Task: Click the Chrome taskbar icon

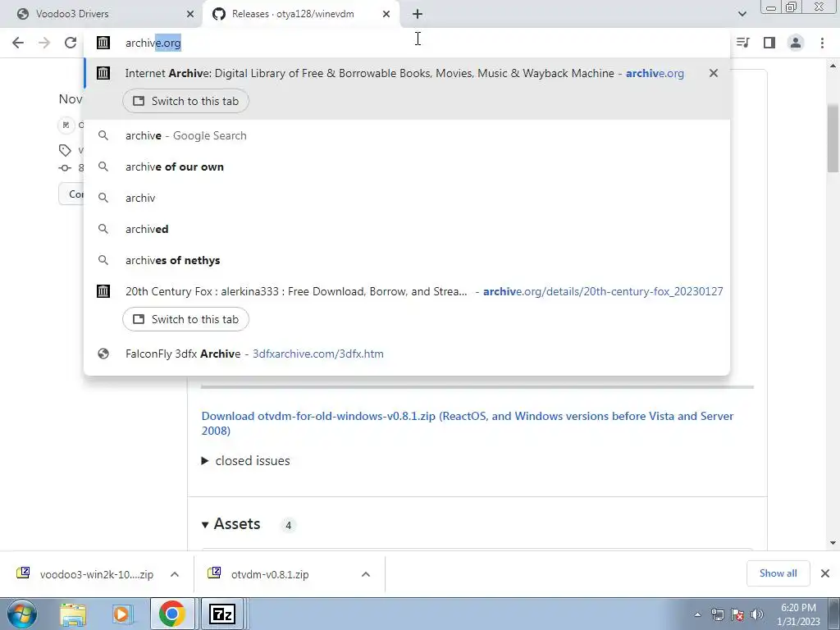Action: [172, 614]
